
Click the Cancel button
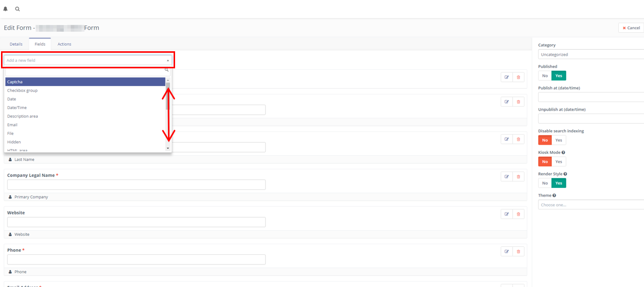click(631, 28)
